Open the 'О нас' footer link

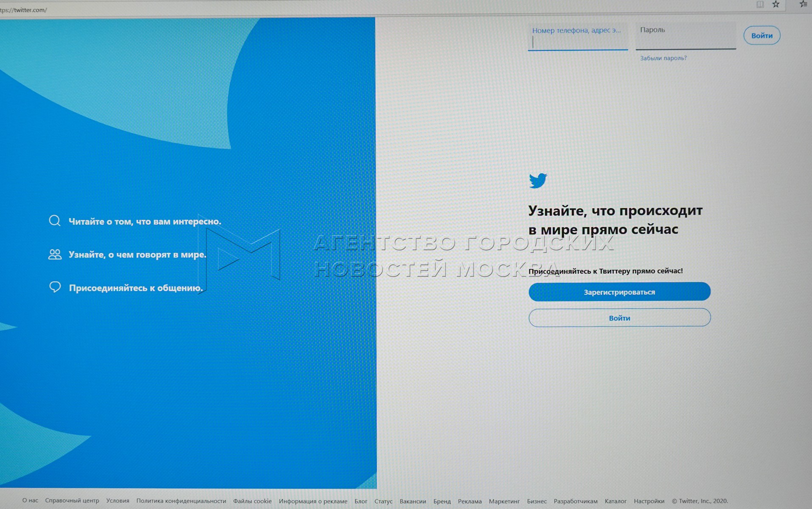pos(30,501)
